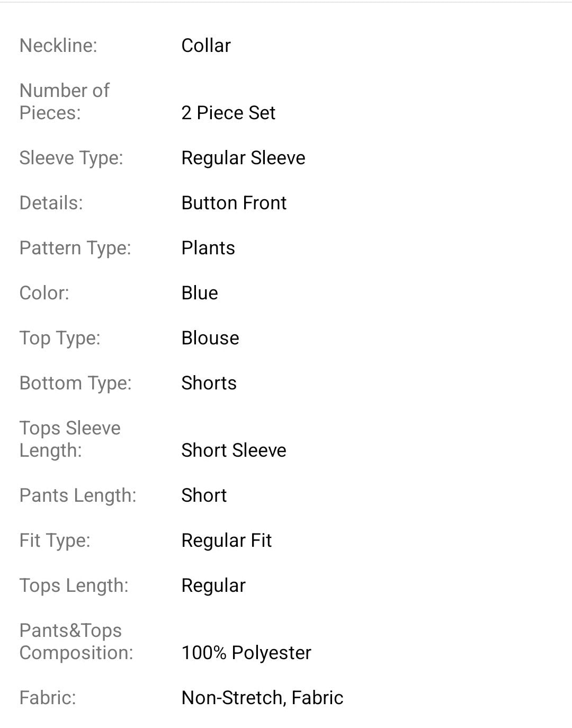Click the Number of Pieces label
The image size is (572, 728).
65,102
